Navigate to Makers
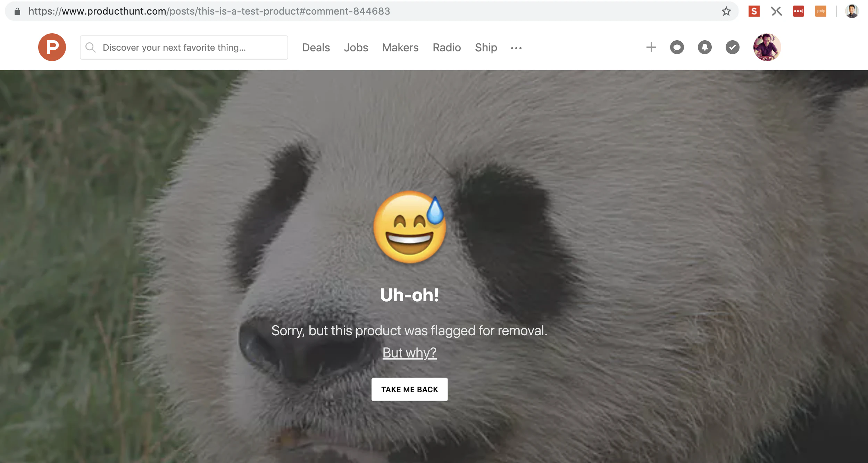868x463 pixels. click(400, 48)
